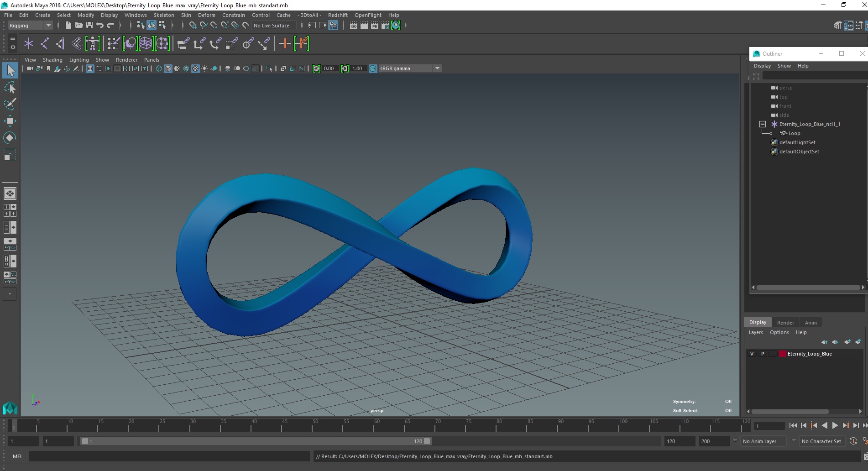This screenshot has width=868, height=471.
Task: Click the Snap to Grids magnet icon
Action: pos(193,26)
